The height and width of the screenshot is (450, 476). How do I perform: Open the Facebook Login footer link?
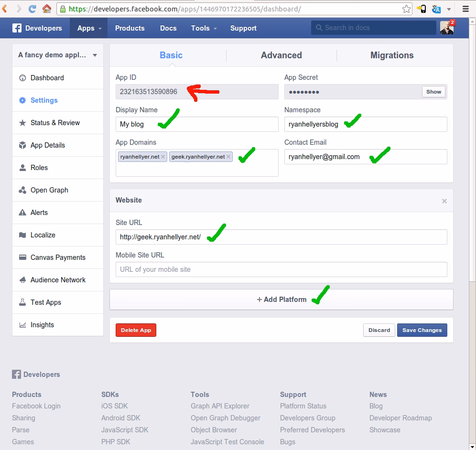pyautogui.click(x=36, y=406)
